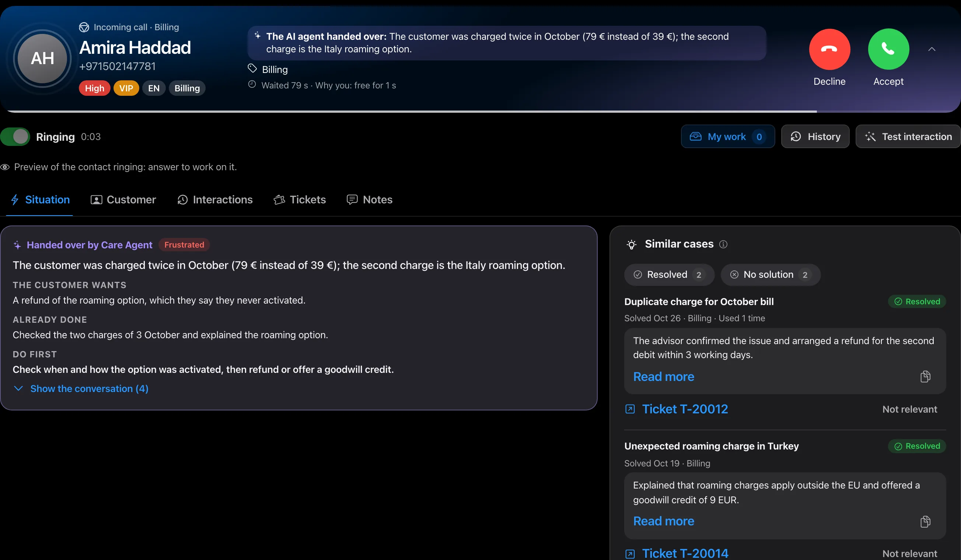Mark Ticket T-20012 as Not relevant

tap(909, 409)
